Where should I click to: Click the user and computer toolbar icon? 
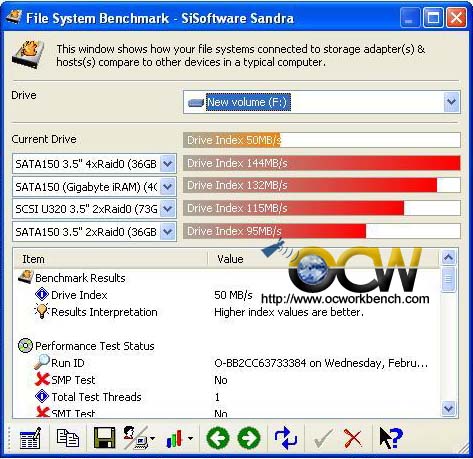pos(135,437)
